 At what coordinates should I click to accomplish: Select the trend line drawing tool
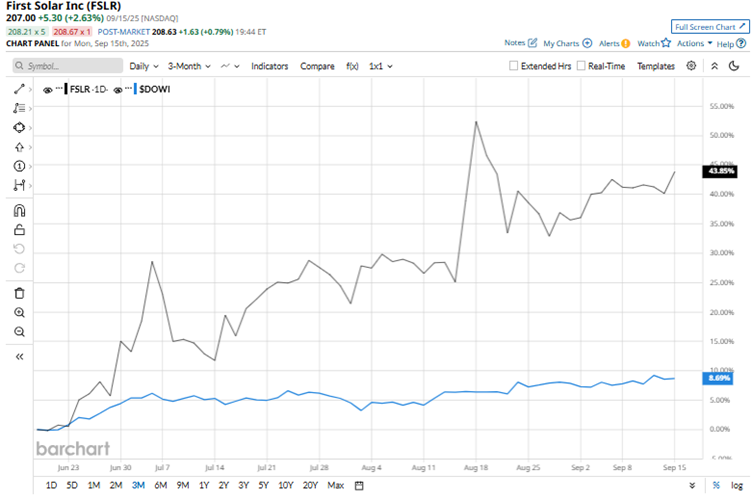[x=19, y=89]
